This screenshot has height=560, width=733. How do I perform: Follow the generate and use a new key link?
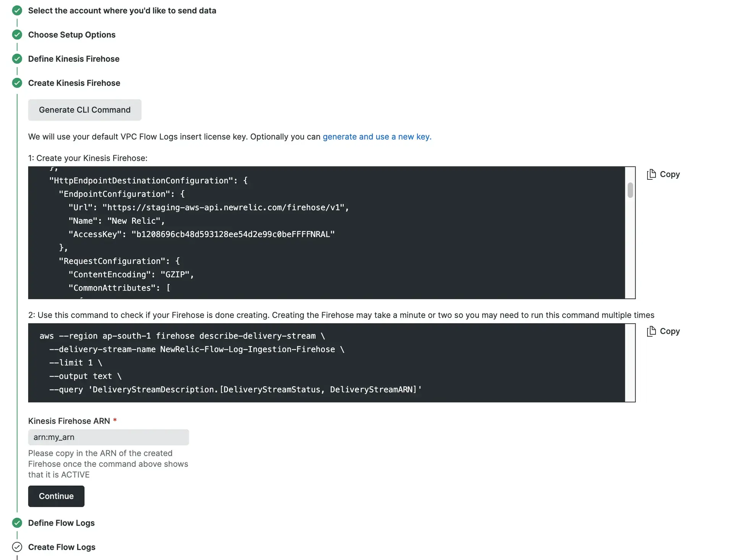[x=377, y=137]
